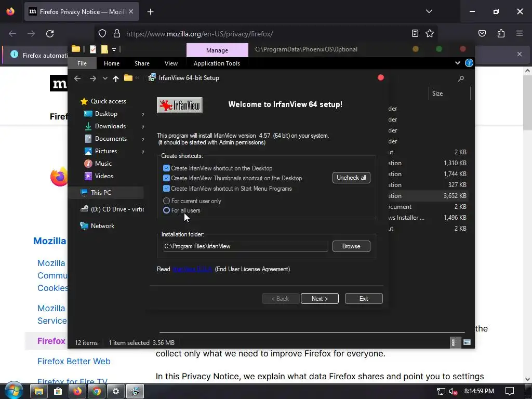Open Downloads folder in navigation pane
532x399 pixels.
tap(105, 126)
